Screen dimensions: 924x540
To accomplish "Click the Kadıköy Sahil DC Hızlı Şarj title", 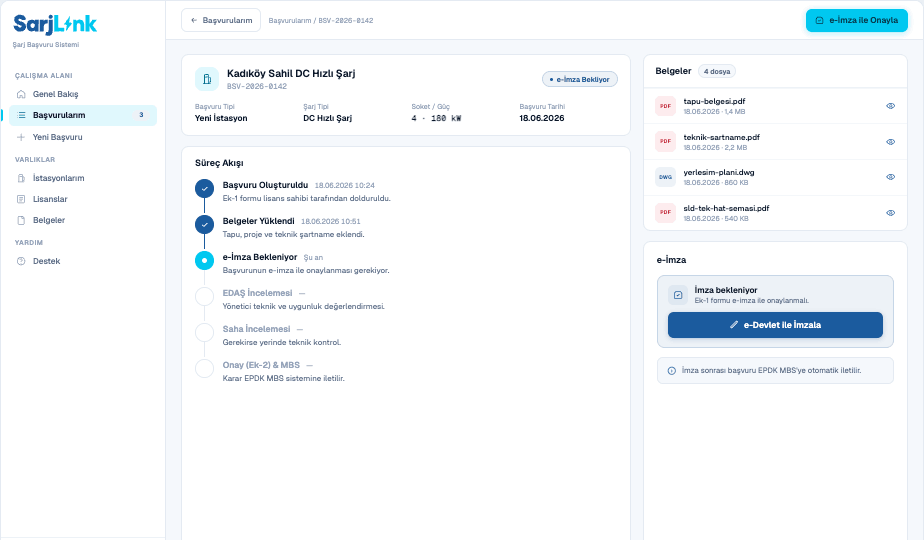I will (x=291, y=74).
